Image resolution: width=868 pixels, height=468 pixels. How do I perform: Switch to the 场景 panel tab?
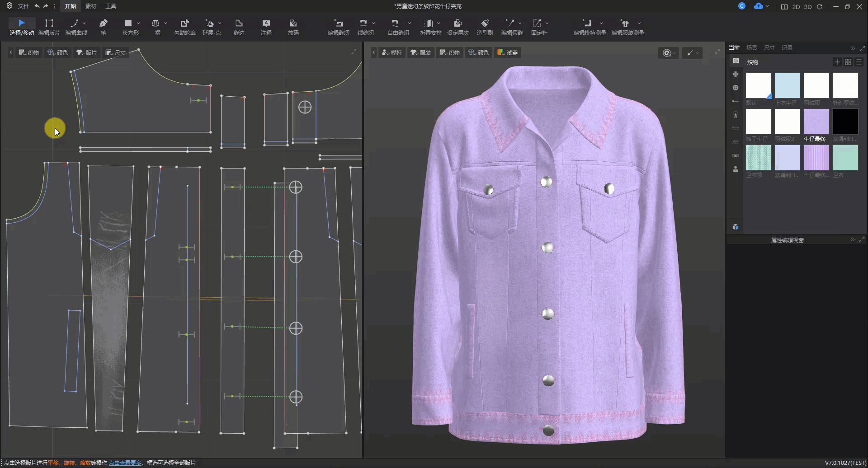[x=751, y=47]
